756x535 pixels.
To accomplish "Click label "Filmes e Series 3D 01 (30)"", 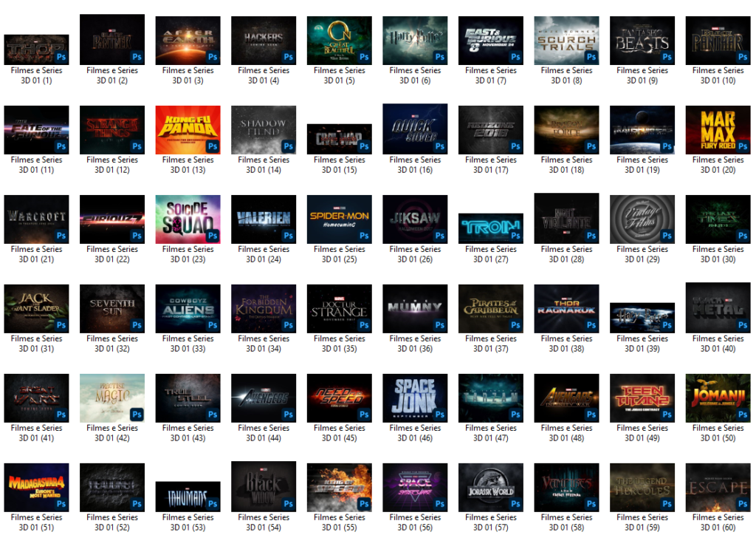I will [718, 254].
